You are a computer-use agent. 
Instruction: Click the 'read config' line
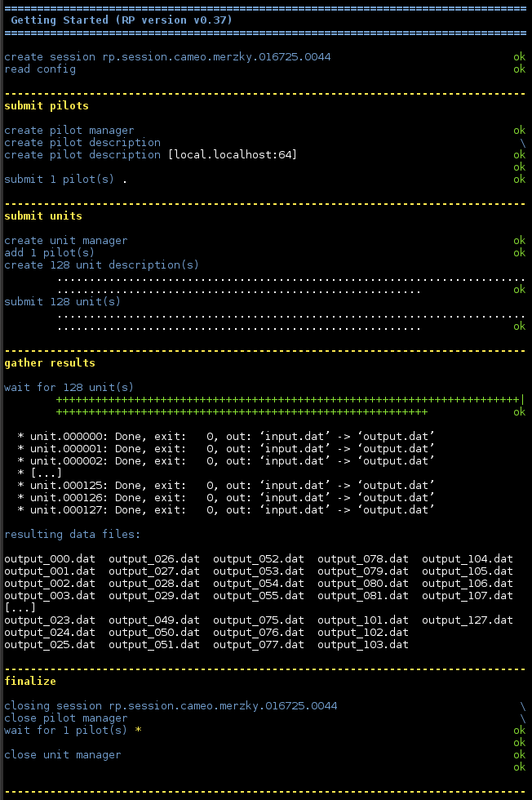click(40, 69)
